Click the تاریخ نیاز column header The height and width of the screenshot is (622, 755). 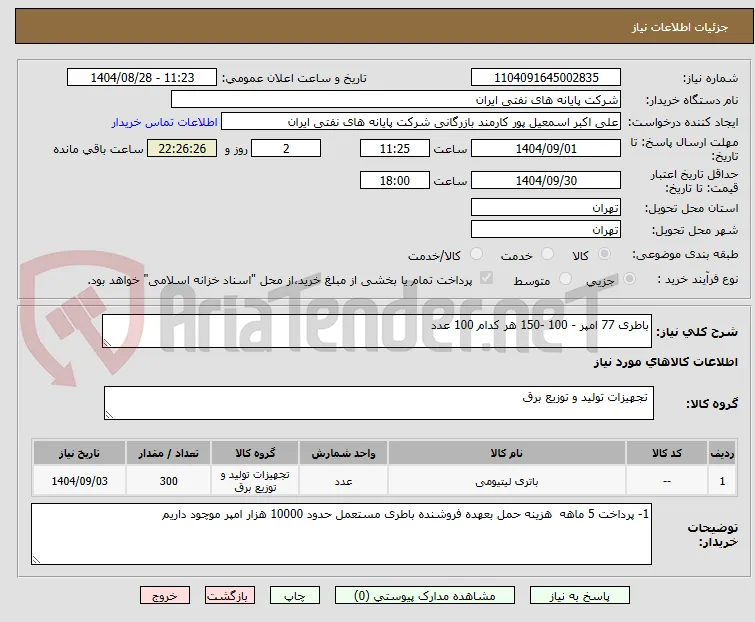click(79, 453)
